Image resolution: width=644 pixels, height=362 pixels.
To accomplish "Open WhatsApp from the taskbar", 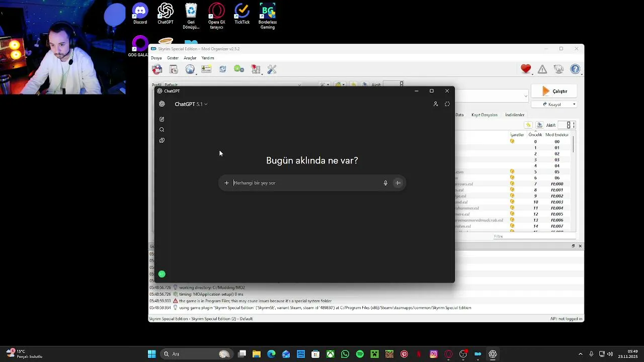I will click(x=345, y=354).
